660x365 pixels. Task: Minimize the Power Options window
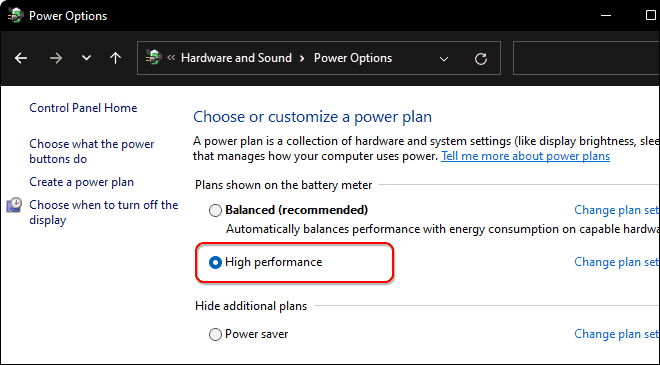[606, 16]
